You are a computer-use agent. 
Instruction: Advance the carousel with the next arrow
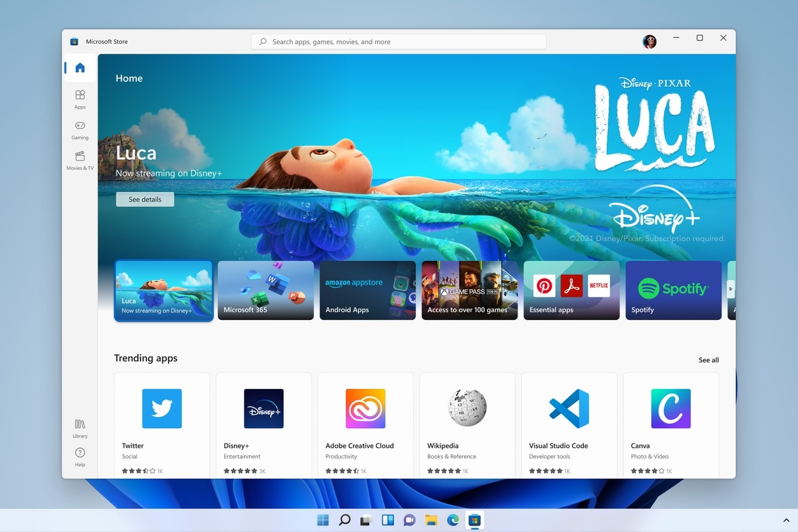pos(730,290)
